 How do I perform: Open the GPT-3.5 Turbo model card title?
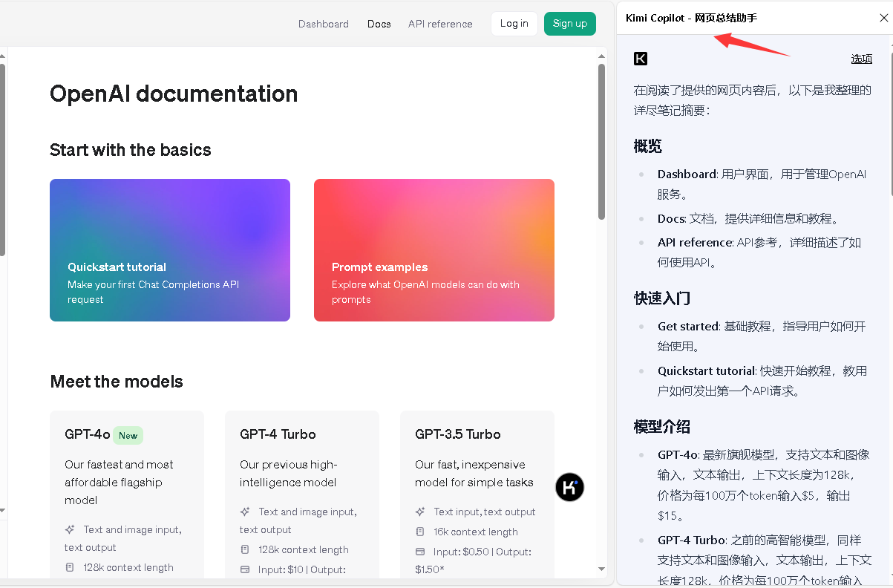(458, 434)
